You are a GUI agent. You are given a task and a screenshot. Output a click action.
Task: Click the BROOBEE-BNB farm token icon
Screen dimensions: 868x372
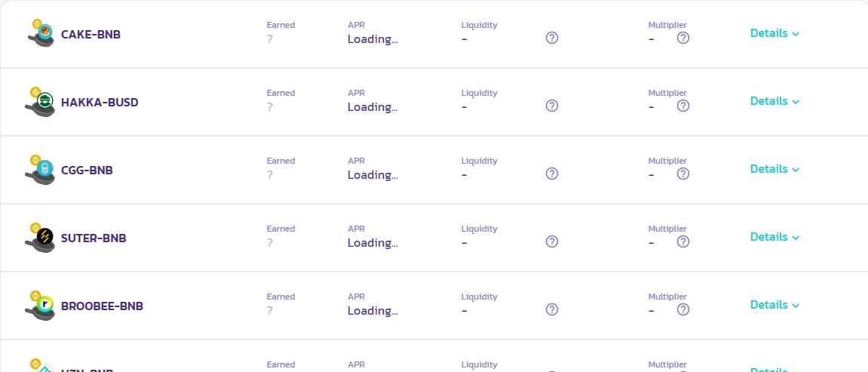click(x=41, y=305)
